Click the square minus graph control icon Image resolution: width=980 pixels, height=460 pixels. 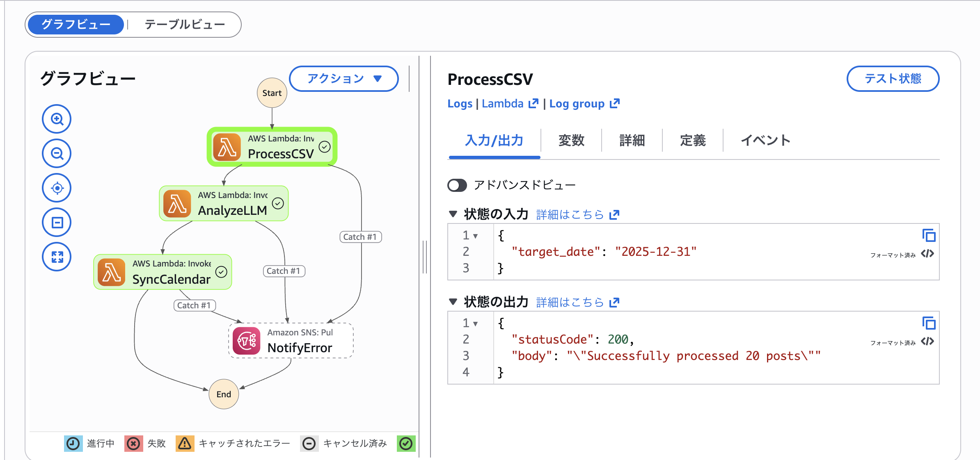click(x=57, y=223)
